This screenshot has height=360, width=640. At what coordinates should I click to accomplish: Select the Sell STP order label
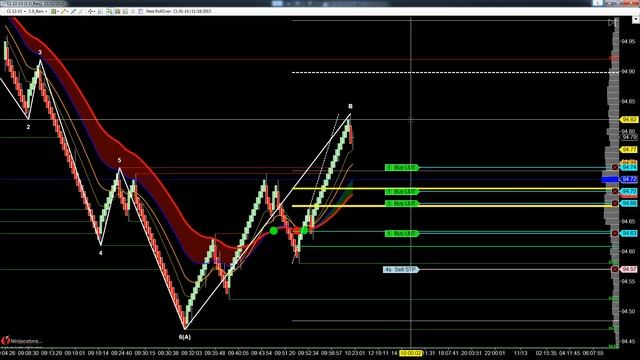point(401,269)
